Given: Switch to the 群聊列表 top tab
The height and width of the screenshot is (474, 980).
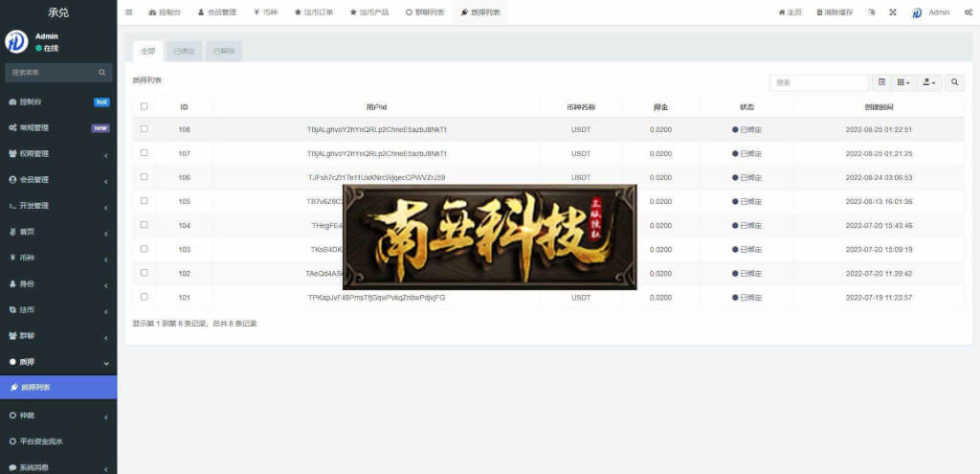Looking at the screenshot, I should pos(425,12).
